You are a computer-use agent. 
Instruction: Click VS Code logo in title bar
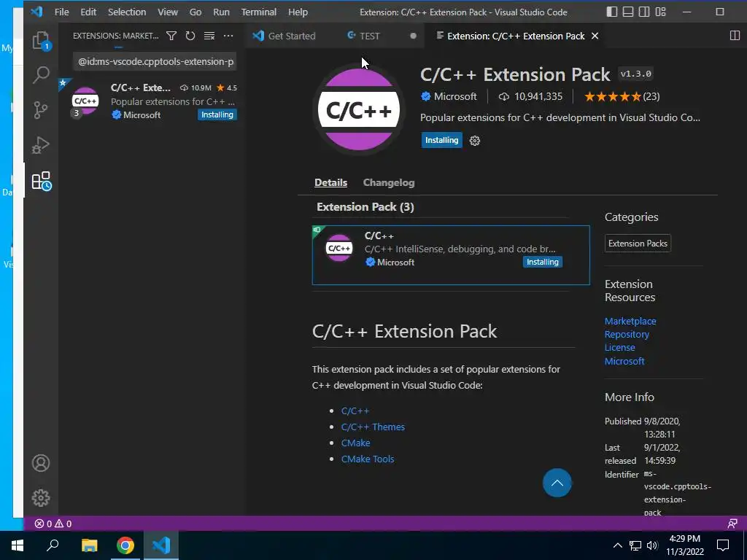pyautogui.click(x=36, y=12)
